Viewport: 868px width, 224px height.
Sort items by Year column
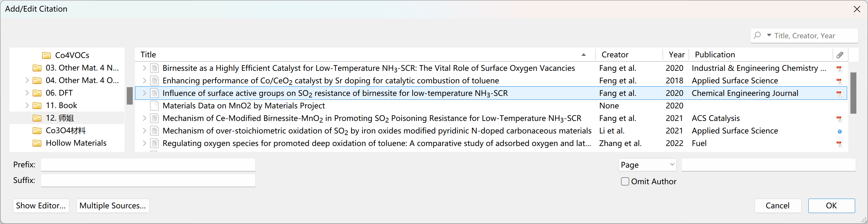click(676, 55)
